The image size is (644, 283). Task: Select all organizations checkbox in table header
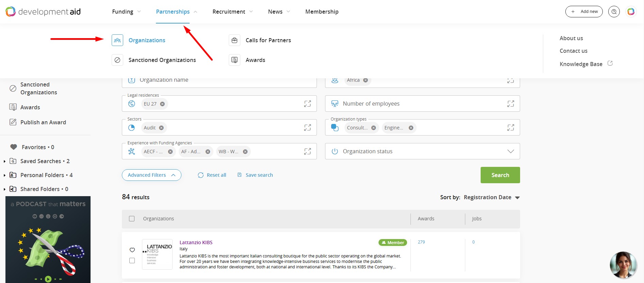pos(132,219)
